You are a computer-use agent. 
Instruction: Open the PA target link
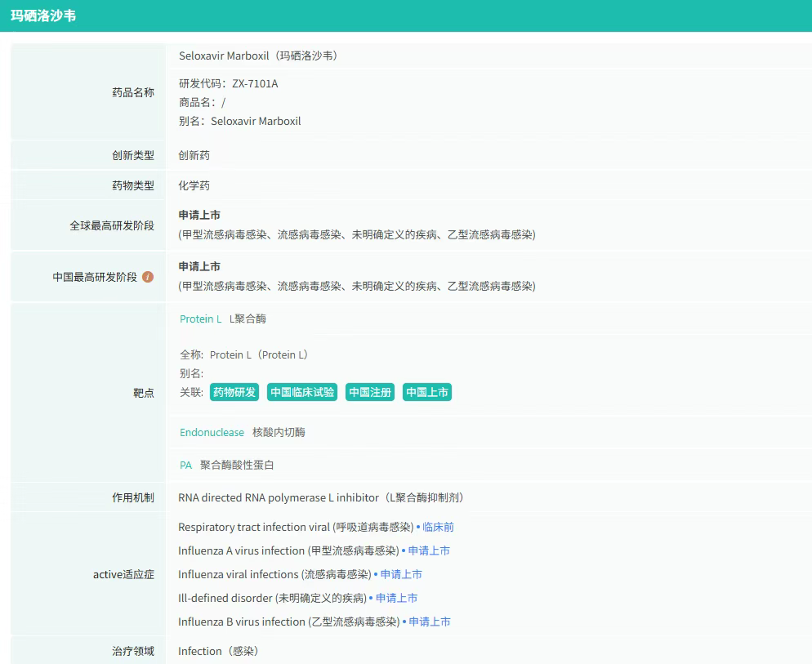186,465
